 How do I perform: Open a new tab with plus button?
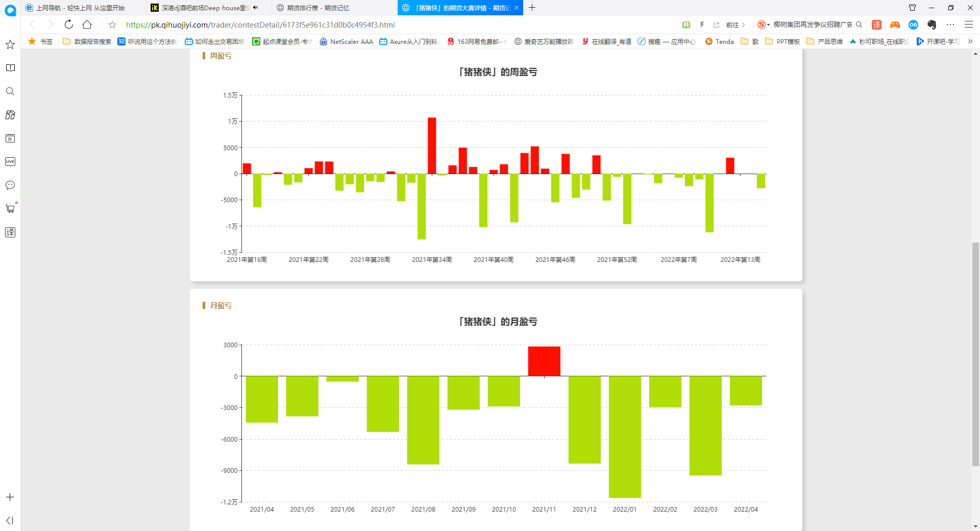coord(532,8)
